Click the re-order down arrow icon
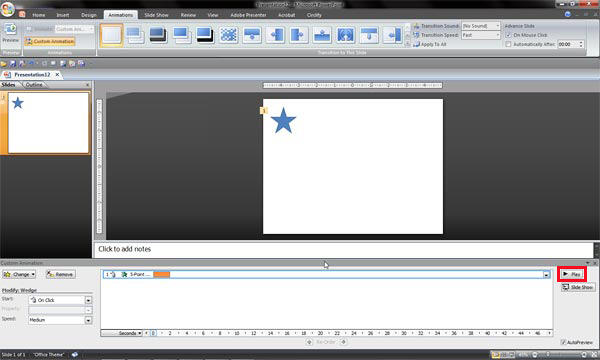 (344, 342)
